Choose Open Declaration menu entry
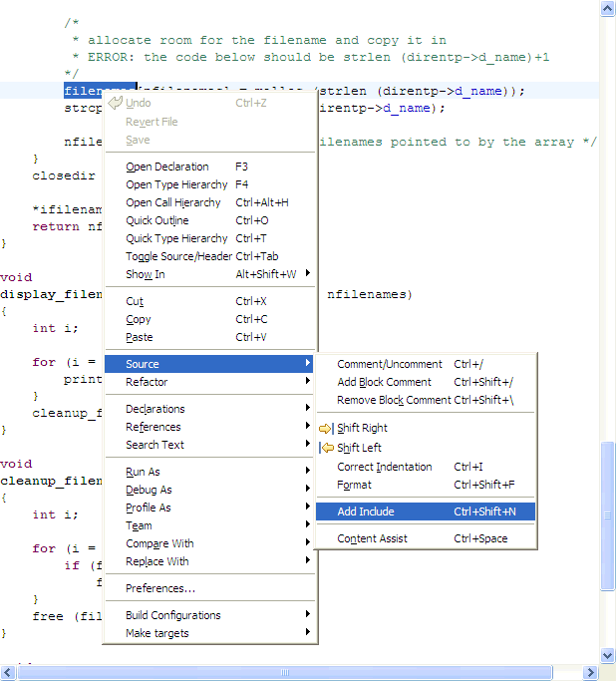The width and height of the screenshot is (616, 681). (167, 167)
